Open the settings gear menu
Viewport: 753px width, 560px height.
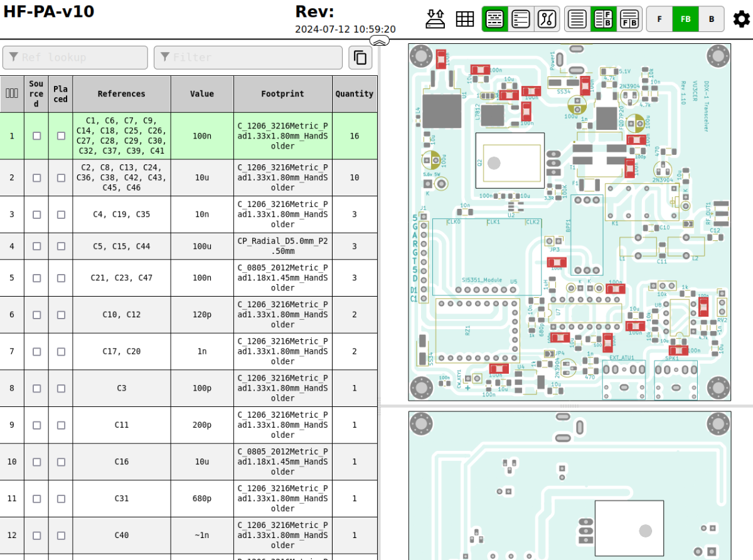(x=741, y=19)
